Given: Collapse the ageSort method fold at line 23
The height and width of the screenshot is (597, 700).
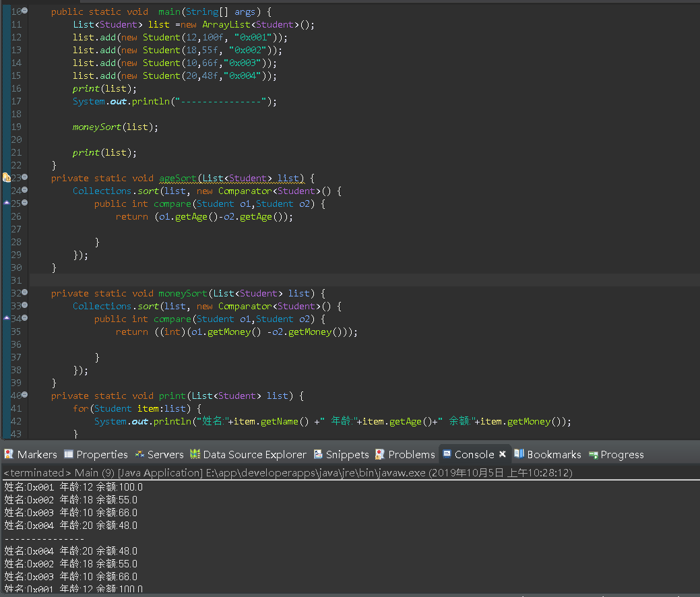Looking at the screenshot, I should click(25, 177).
